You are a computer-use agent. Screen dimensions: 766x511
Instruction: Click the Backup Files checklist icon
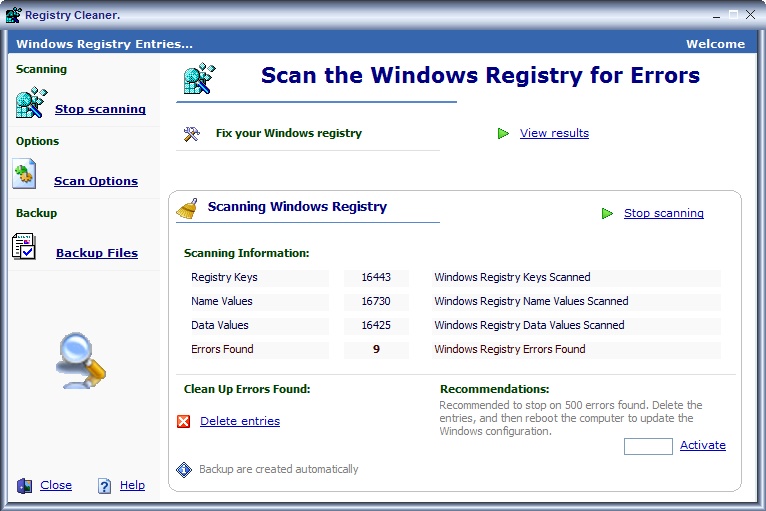click(x=24, y=246)
